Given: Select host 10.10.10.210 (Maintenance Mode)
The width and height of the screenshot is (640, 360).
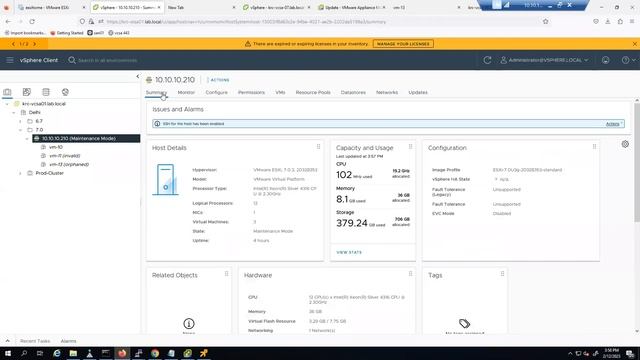Looking at the screenshot, I should pos(86,138).
